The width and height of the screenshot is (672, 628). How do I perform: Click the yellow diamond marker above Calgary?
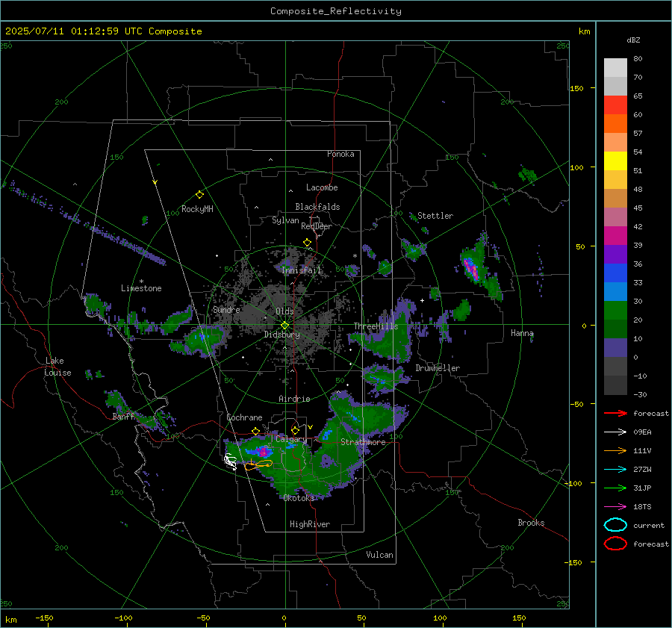295,430
